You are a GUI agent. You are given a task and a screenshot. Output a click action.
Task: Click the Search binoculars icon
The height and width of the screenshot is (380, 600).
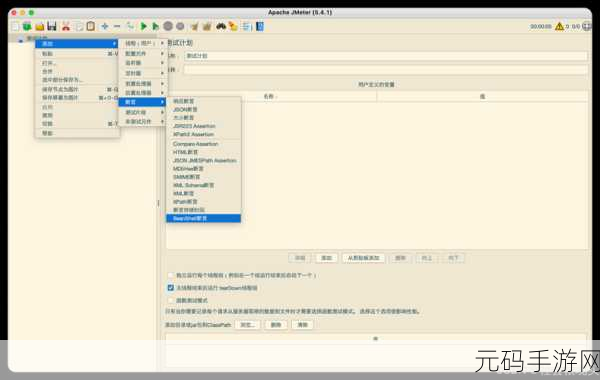tap(221, 26)
